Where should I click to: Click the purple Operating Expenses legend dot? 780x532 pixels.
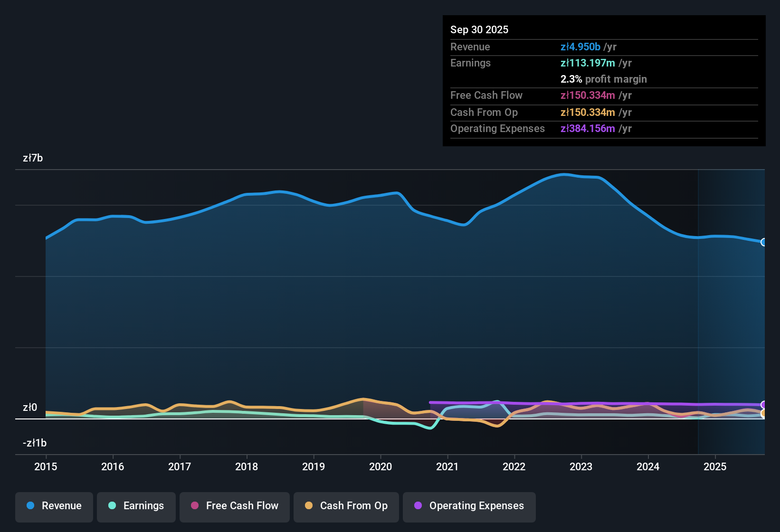418,506
